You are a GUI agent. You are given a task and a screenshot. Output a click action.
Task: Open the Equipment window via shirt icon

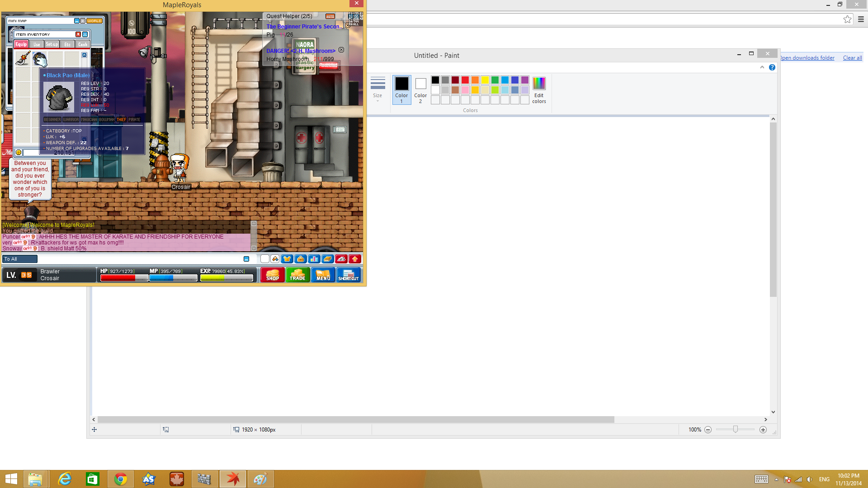tap(288, 259)
